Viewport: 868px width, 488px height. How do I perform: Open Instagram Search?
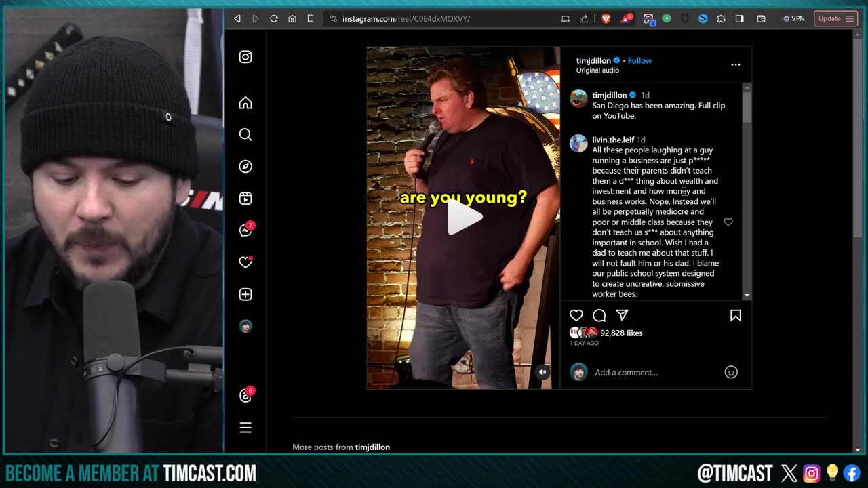245,135
